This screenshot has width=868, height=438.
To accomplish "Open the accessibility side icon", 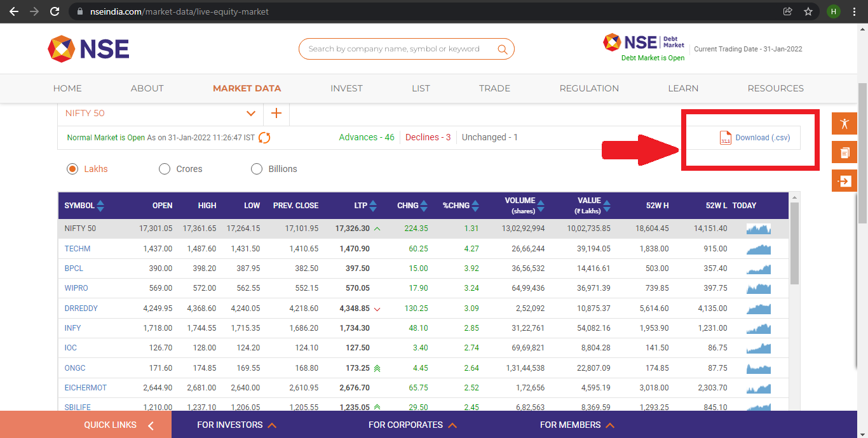I will coord(844,124).
